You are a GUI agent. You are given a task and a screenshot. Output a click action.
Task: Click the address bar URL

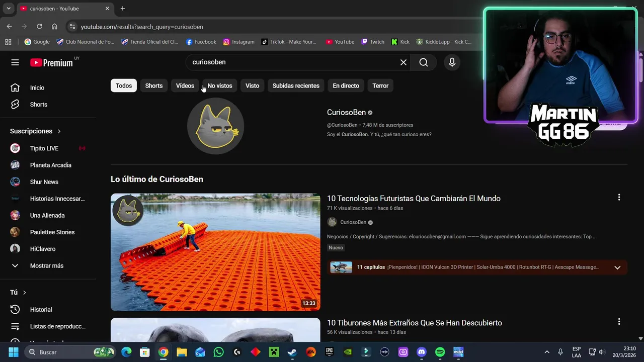142,27
